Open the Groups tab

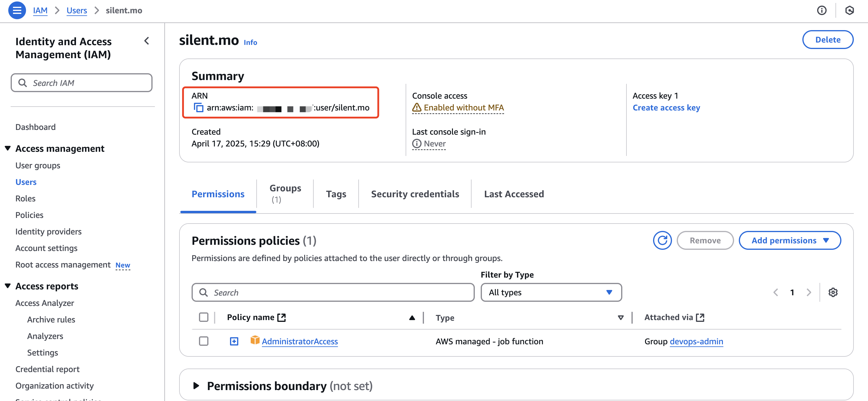tap(285, 194)
